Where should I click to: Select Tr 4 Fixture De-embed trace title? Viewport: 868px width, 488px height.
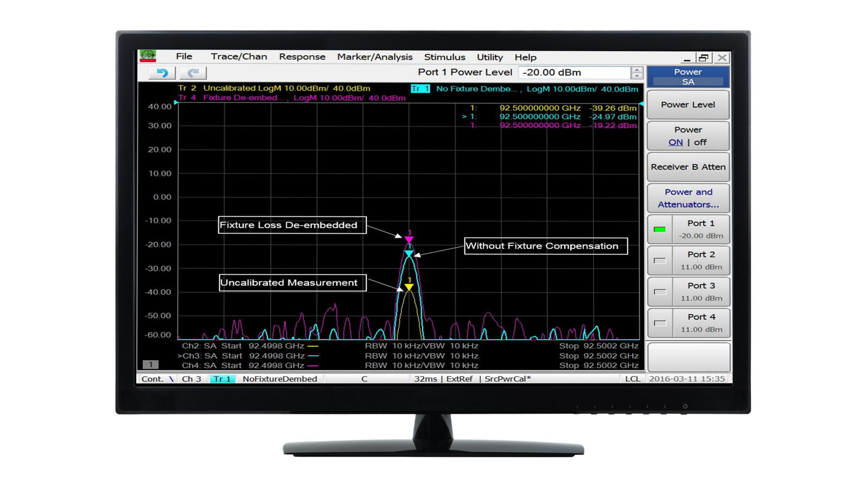coord(292,98)
